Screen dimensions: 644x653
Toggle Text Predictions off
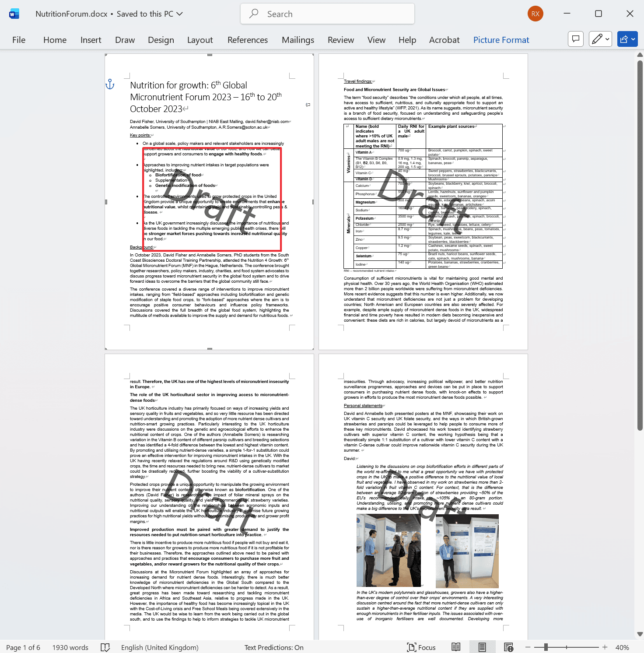pos(273,647)
